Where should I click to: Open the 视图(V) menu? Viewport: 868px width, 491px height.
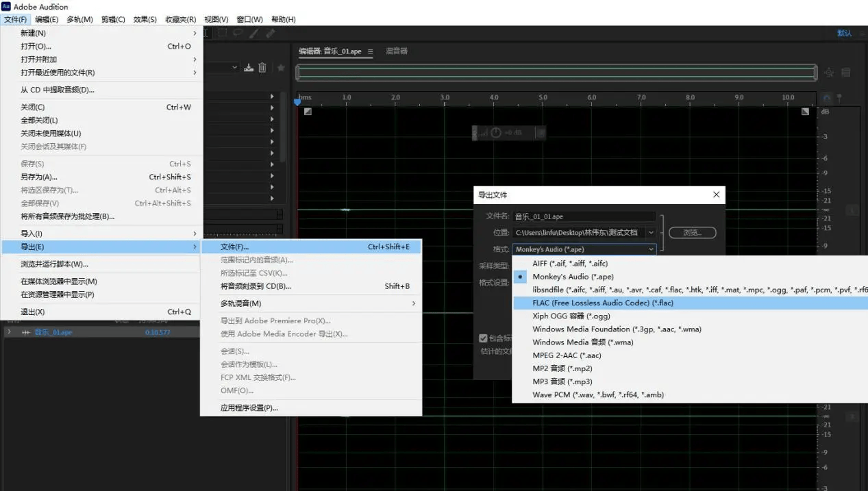[x=216, y=19]
